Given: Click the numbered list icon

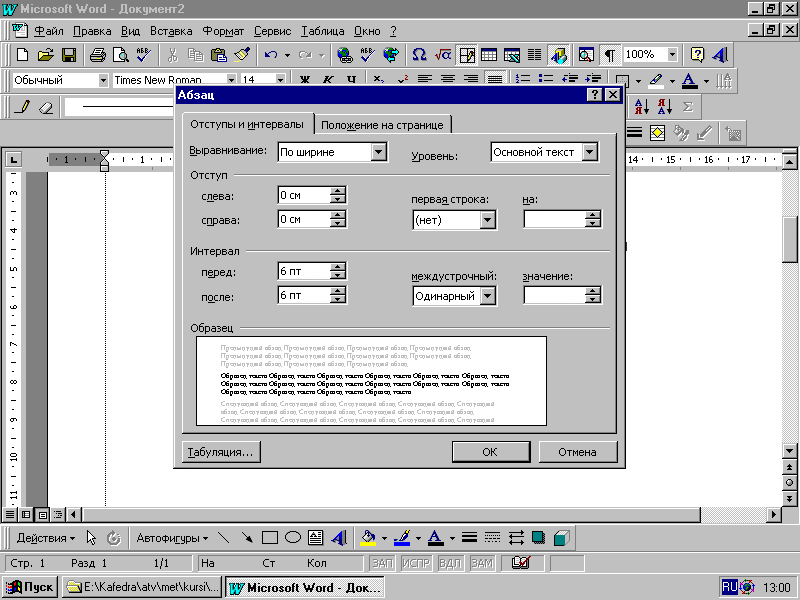Looking at the screenshot, I should pos(523,79).
